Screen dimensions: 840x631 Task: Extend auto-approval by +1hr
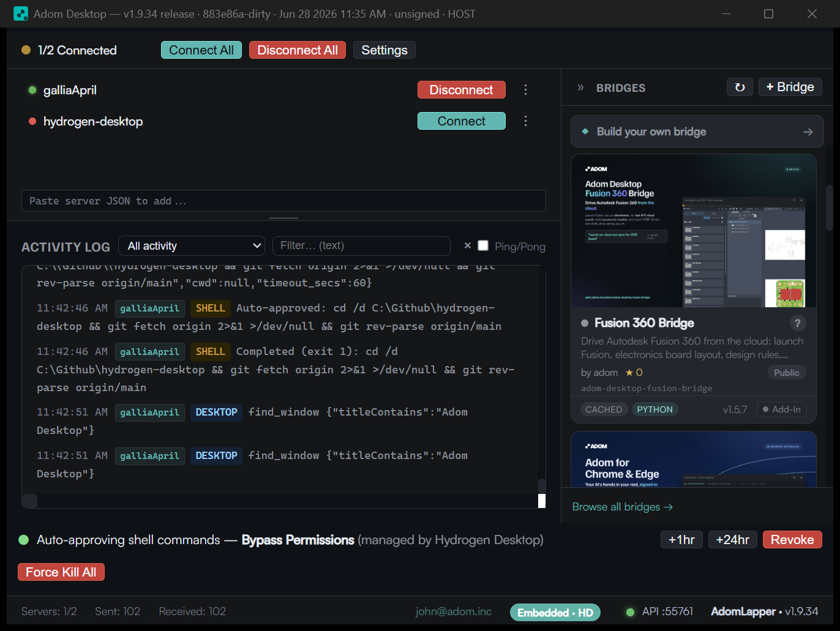[681, 540]
